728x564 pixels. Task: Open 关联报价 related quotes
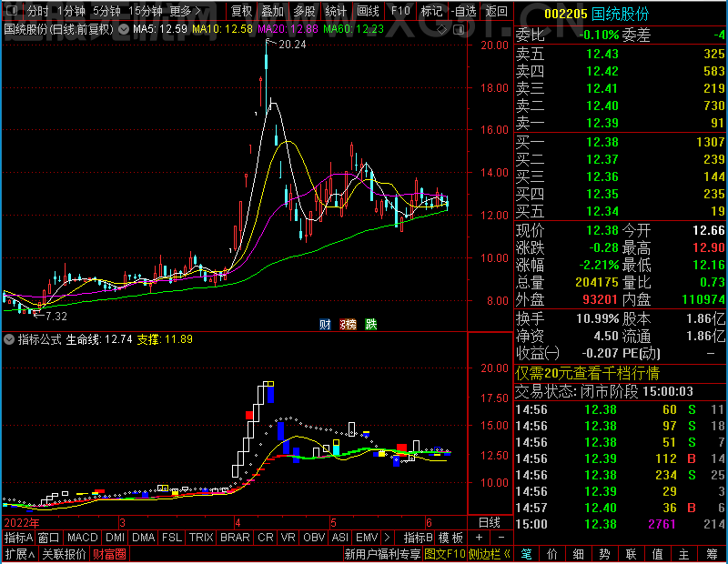(64, 554)
